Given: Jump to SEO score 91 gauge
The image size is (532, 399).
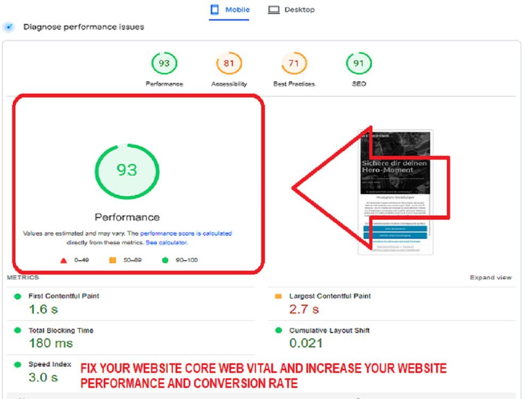Looking at the screenshot, I should [359, 63].
